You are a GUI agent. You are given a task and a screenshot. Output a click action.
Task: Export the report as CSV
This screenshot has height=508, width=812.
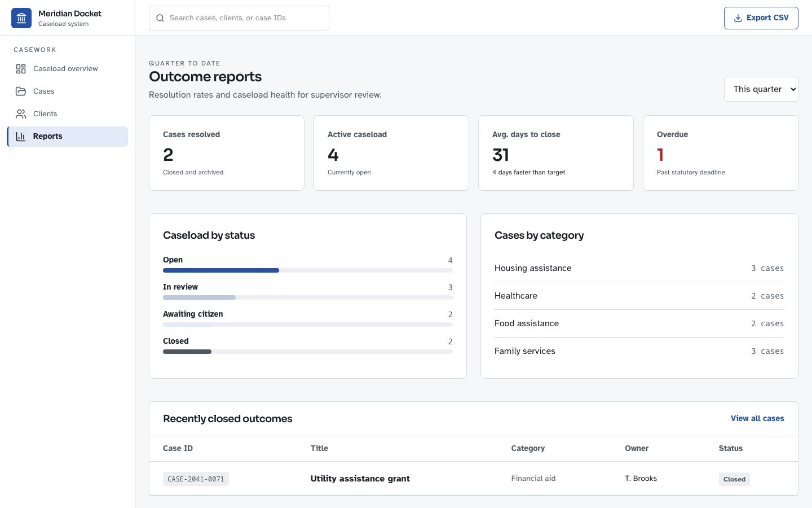761,18
